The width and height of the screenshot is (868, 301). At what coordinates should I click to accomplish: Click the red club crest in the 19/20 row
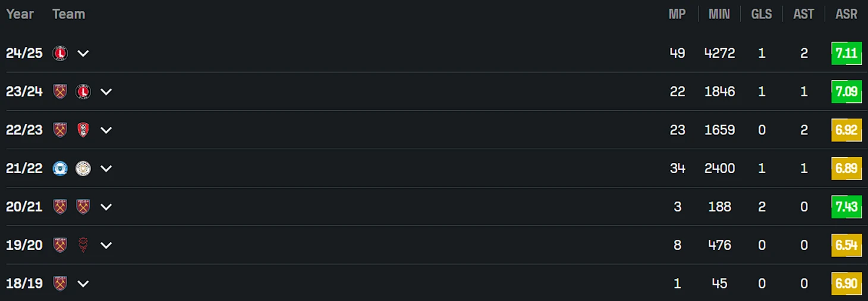[x=83, y=245]
